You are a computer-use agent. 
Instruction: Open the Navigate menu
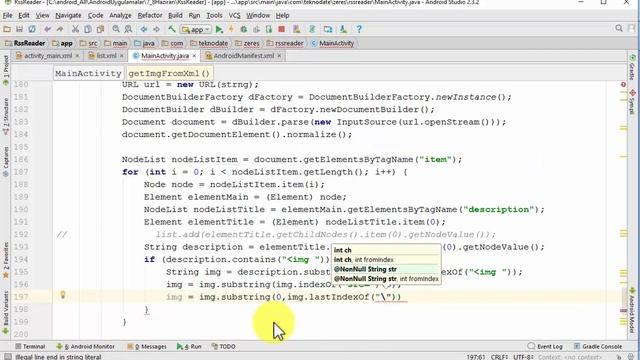click(x=68, y=16)
